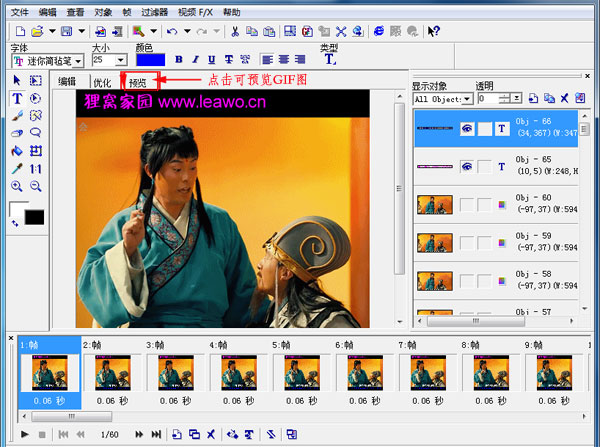
Task: Select the Lasso selection tool
Action: pyautogui.click(x=36, y=133)
